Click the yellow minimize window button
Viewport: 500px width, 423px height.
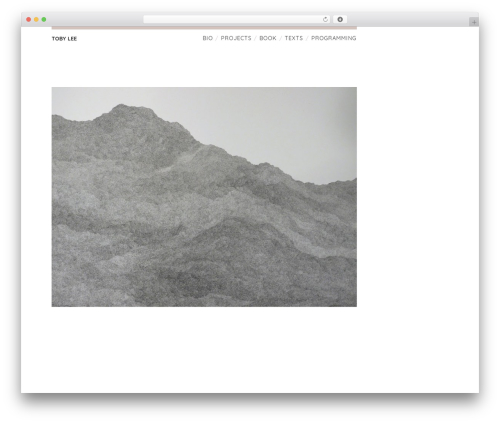36,20
